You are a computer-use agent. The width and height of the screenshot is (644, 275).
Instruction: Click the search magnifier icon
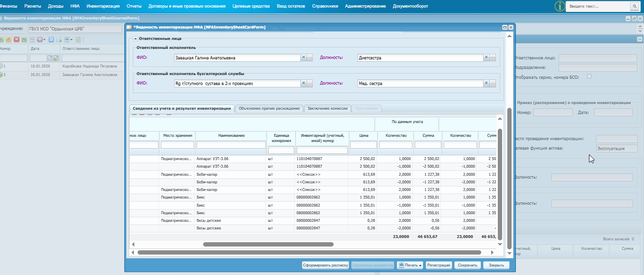click(634, 6)
